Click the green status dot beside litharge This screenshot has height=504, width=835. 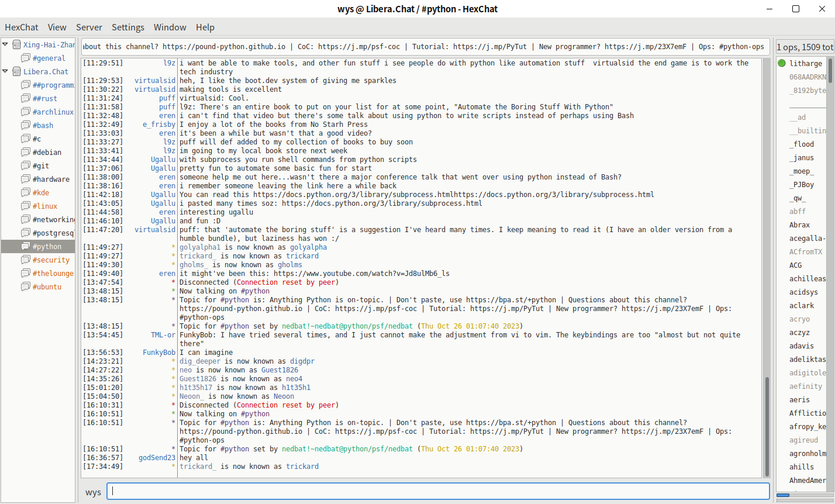(782, 63)
